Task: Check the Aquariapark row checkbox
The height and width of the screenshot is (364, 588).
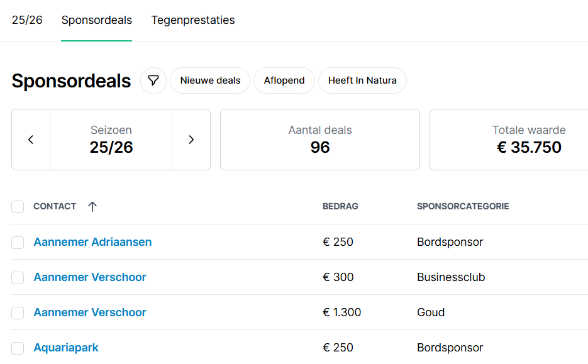Action: click(x=18, y=348)
